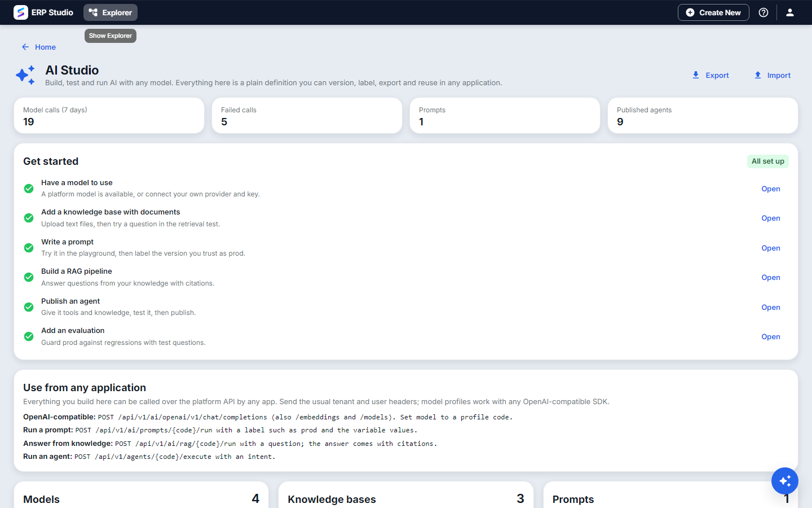Select the Prompts stat card

pos(505,116)
